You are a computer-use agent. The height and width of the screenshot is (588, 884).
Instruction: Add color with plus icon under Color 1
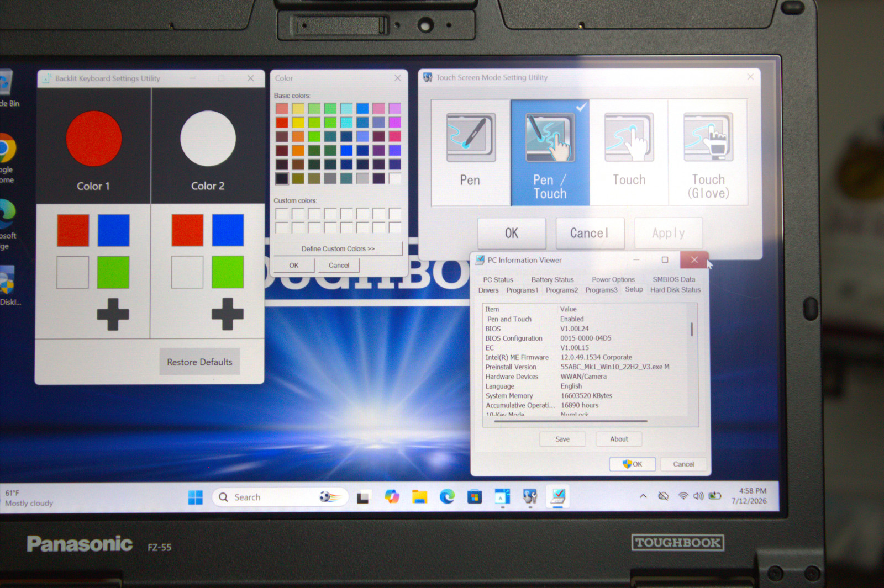point(113,314)
